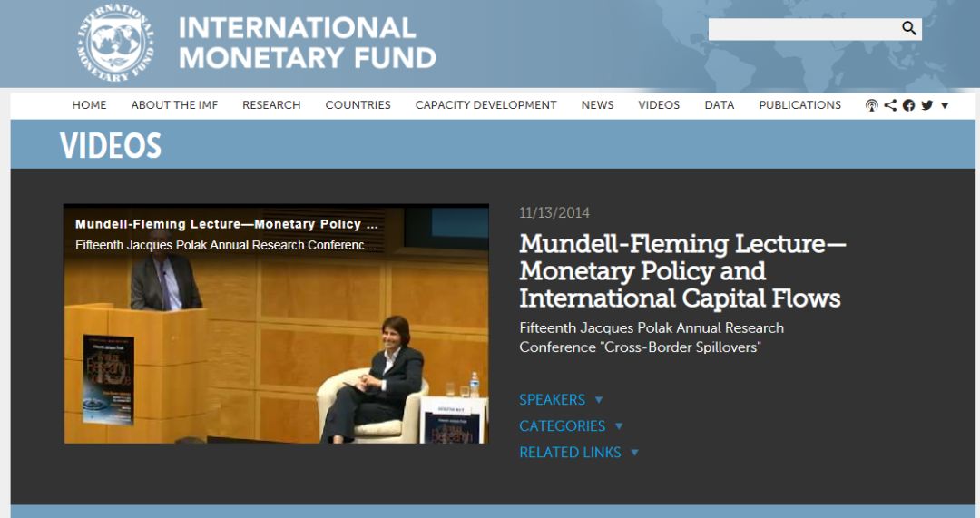The image size is (980, 518).
Task: Open the NEWS menu item
Action: [x=597, y=105]
